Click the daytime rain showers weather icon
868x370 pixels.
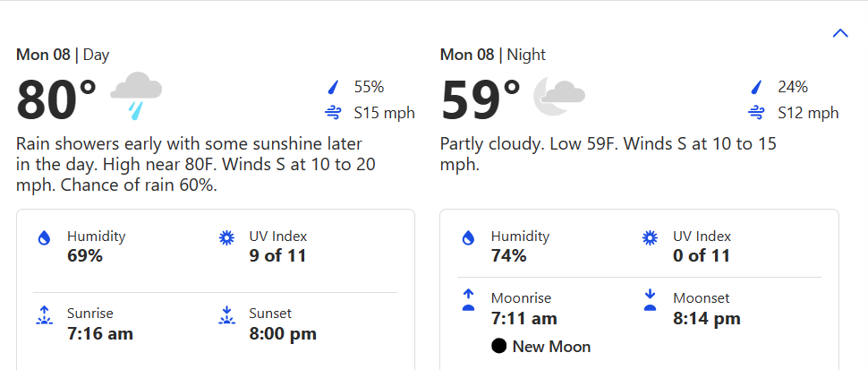[136, 95]
